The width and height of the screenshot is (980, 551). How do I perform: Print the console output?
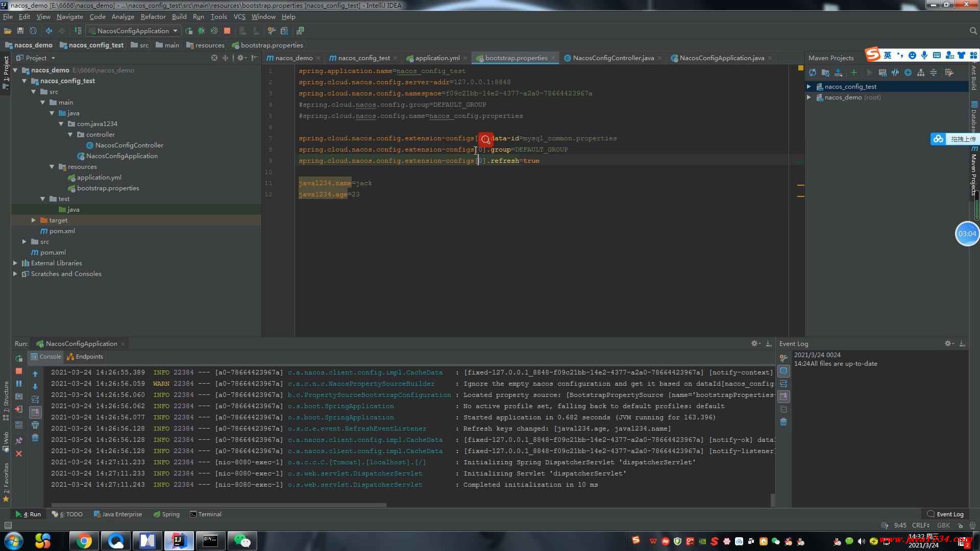point(35,425)
